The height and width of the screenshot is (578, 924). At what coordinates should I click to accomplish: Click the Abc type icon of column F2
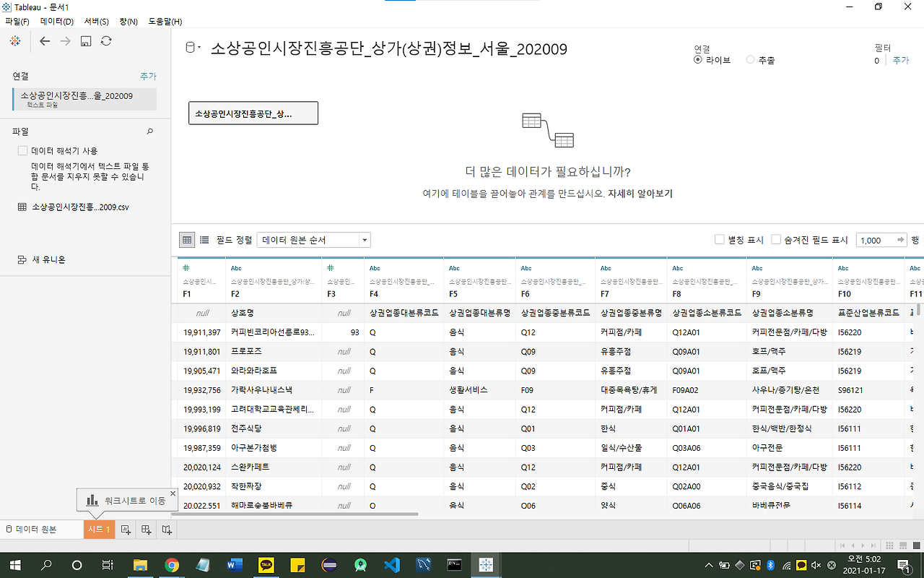point(236,268)
